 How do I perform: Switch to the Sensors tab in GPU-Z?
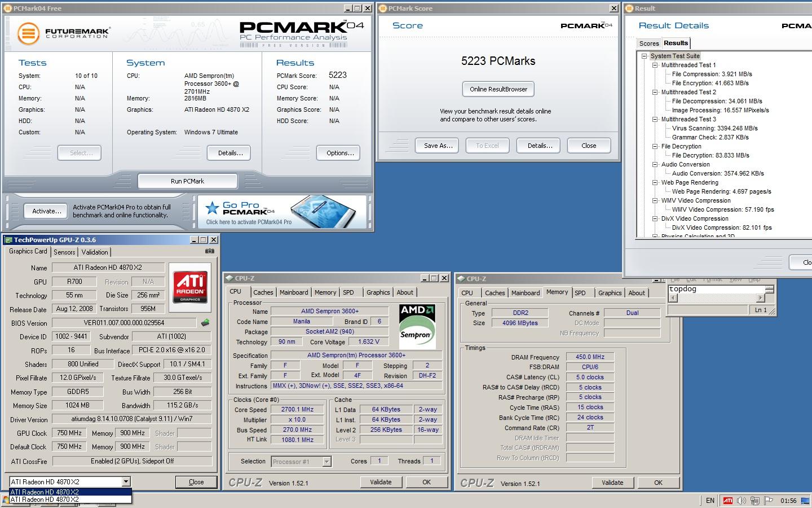[64, 252]
